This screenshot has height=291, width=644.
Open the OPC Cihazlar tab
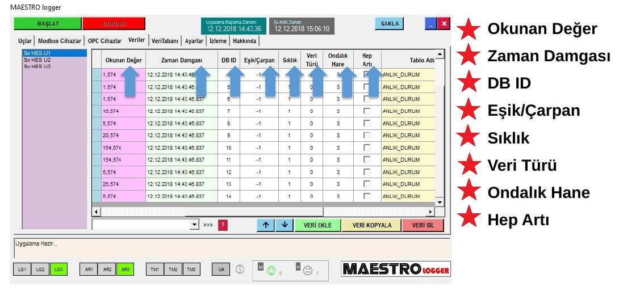[x=104, y=41]
